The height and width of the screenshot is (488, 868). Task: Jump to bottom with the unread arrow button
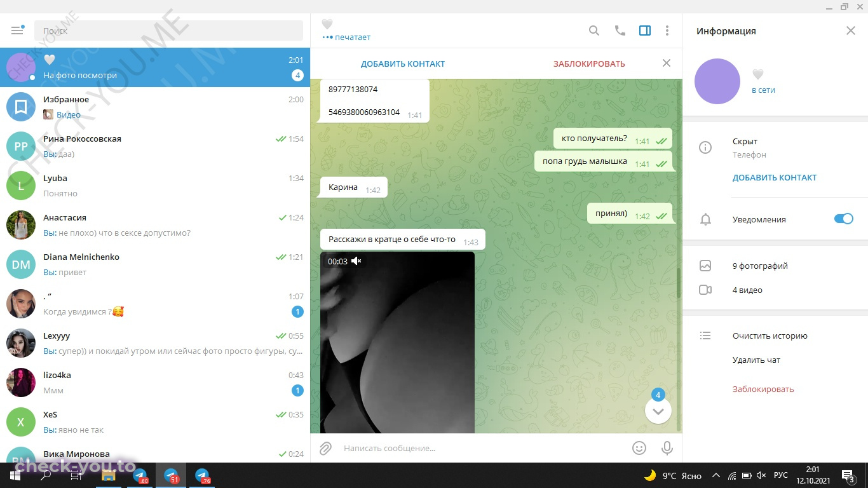coord(658,411)
